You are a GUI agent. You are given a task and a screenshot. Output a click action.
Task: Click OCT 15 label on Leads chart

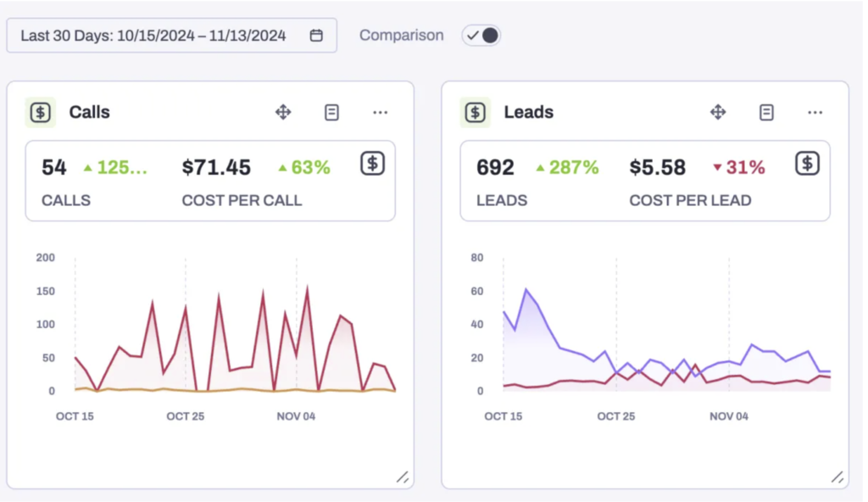(x=504, y=416)
